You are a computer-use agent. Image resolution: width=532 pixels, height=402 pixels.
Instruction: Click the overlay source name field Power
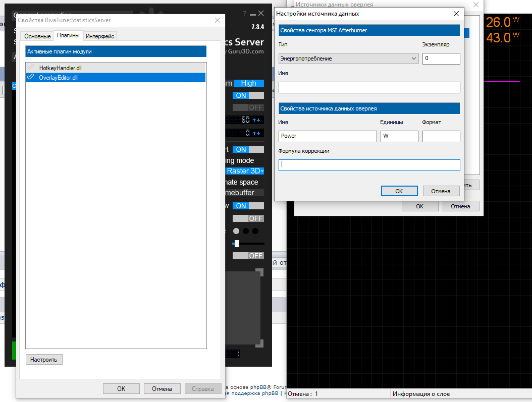point(328,136)
